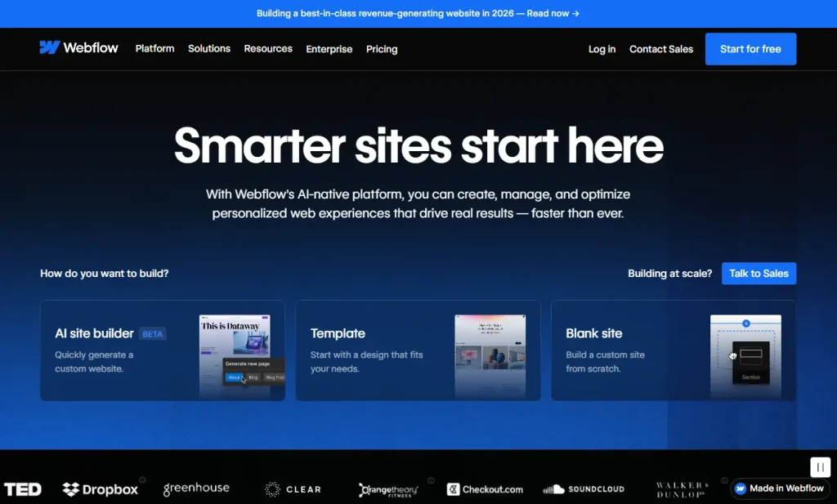Select the CLEAR logo
Viewport: 837px width, 504px height.
click(293, 488)
